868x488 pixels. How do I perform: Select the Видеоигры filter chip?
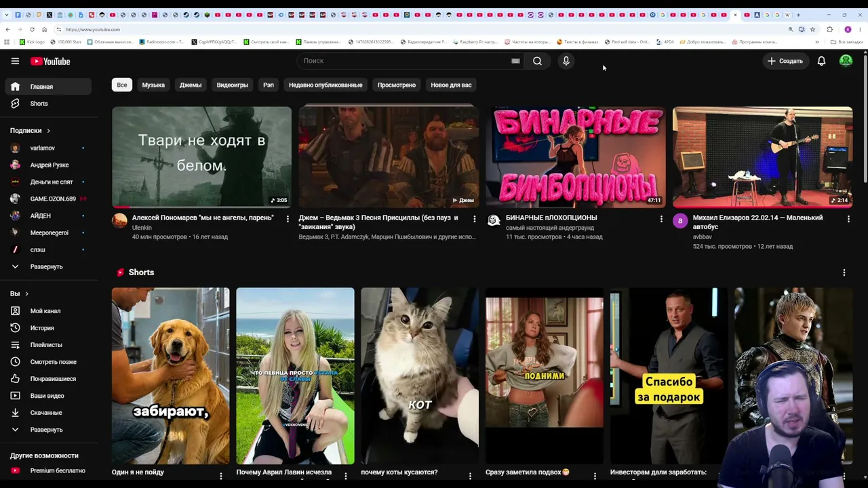233,85
